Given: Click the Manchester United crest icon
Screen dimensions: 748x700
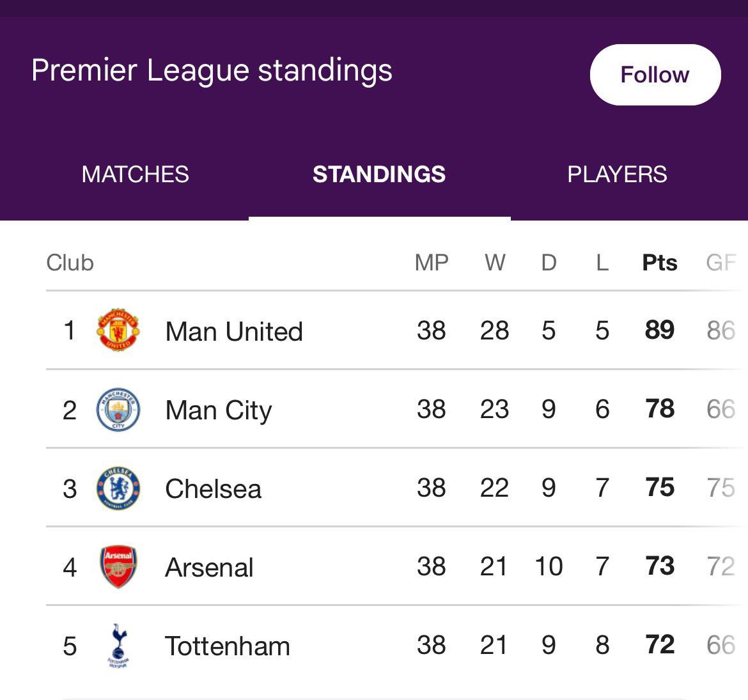Looking at the screenshot, I should (118, 330).
